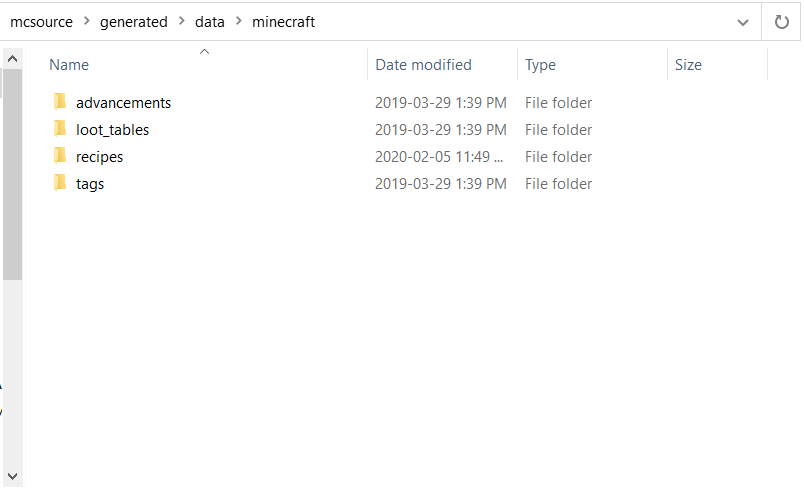Go to the generated breadcrumb folder

133,21
